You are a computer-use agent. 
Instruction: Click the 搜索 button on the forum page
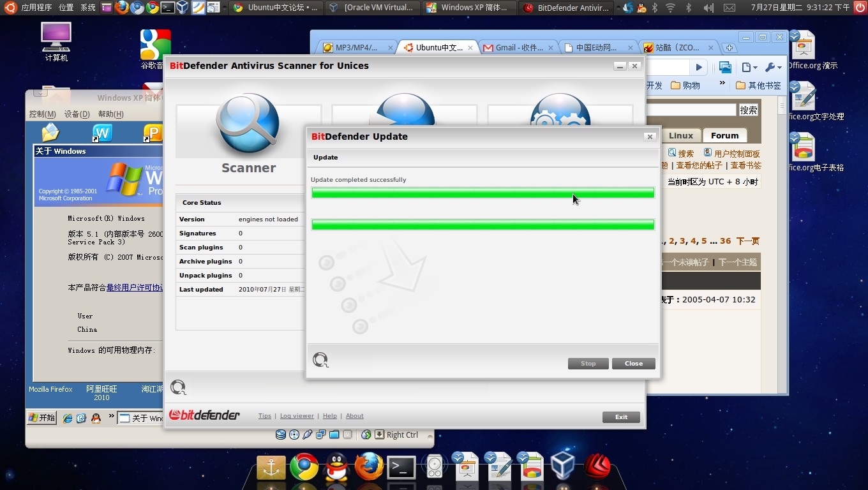[x=749, y=110]
